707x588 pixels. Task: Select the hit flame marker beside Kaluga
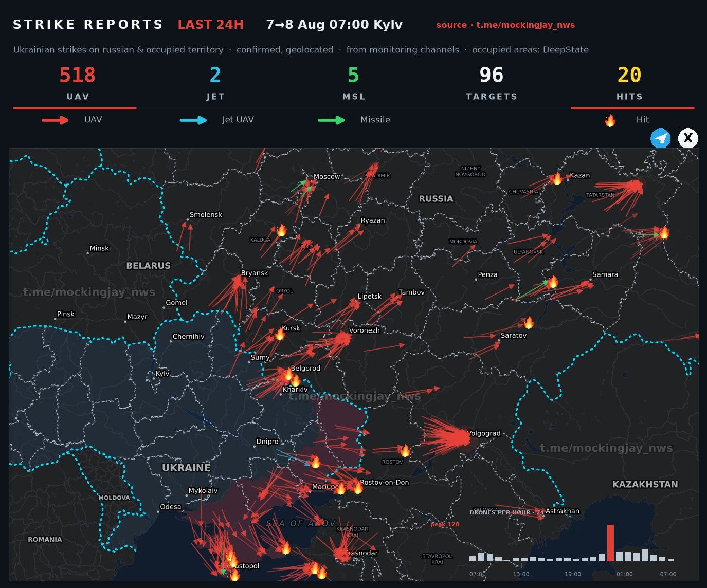pos(281,230)
